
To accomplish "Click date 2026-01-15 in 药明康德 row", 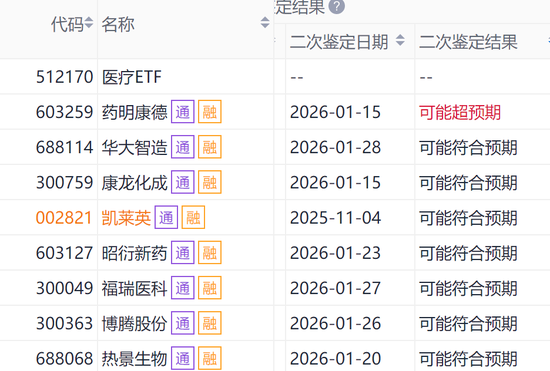I will [x=335, y=112].
